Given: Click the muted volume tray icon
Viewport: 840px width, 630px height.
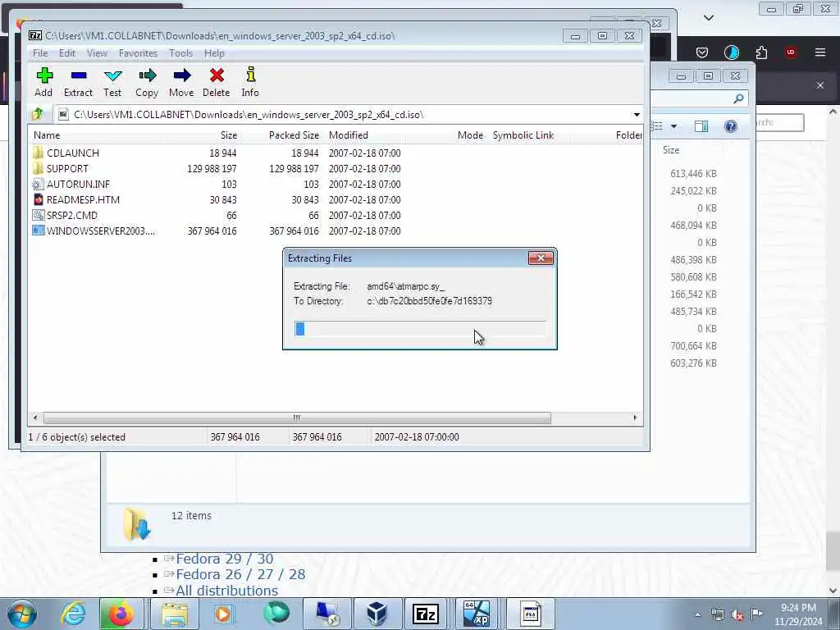Looking at the screenshot, I should click(737, 615).
